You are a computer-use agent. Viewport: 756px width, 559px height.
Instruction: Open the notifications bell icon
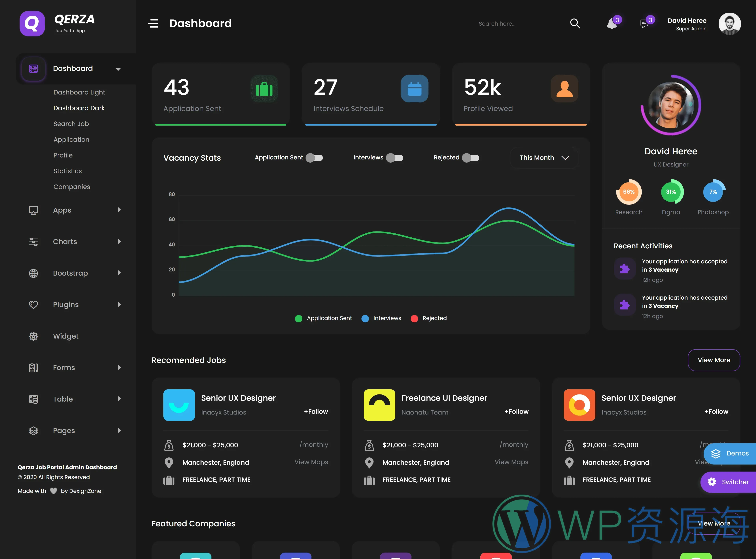[x=612, y=24]
